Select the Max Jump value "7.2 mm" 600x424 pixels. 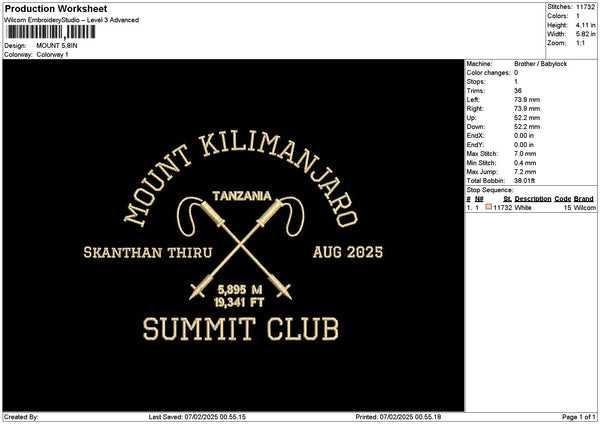pos(525,171)
